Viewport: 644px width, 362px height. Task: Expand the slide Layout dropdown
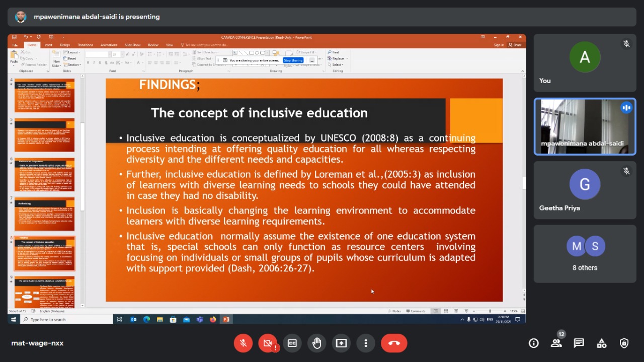[72, 52]
